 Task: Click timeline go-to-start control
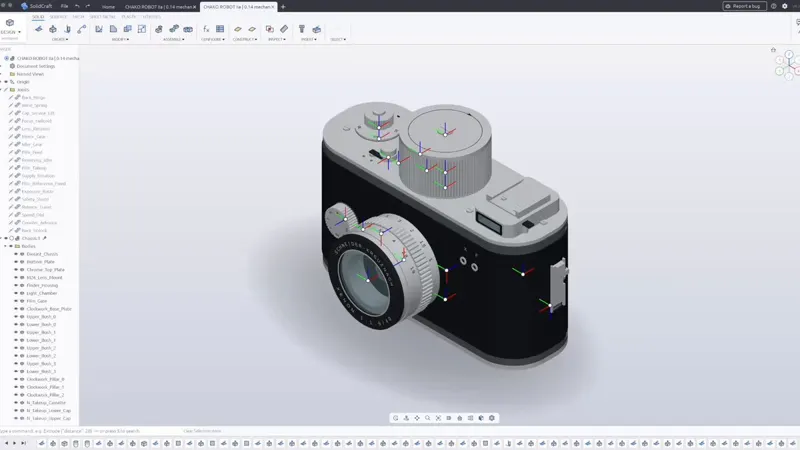[6, 443]
